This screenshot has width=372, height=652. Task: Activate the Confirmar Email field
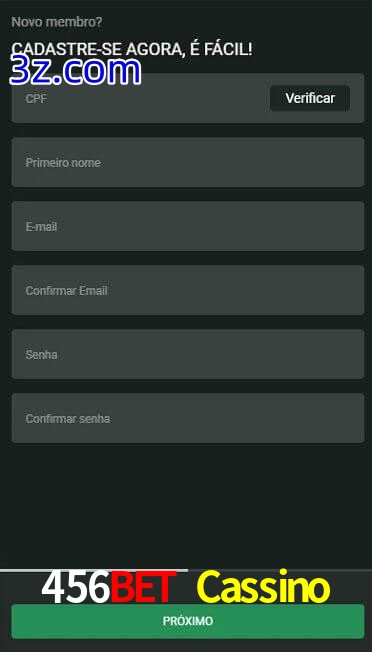[x=188, y=290]
